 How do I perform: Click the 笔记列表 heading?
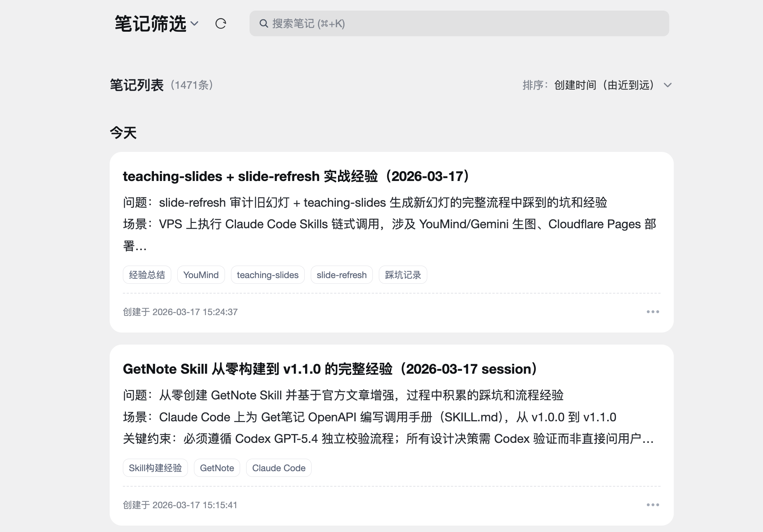136,85
